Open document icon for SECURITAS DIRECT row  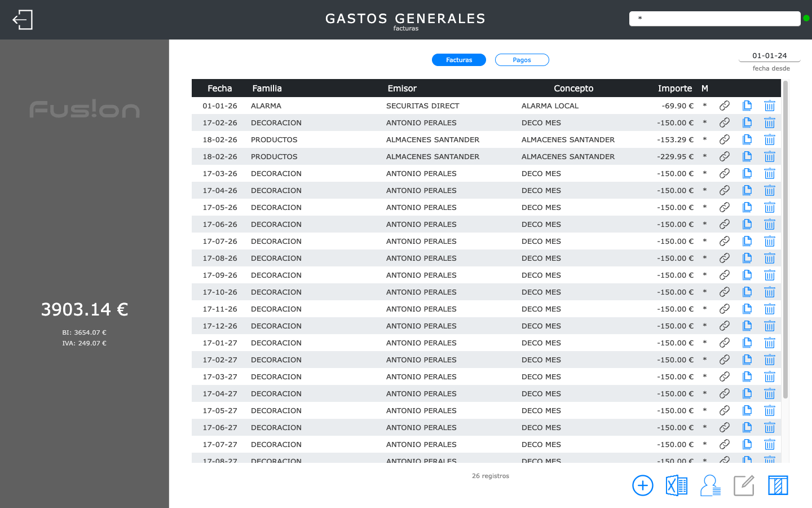(747, 106)
